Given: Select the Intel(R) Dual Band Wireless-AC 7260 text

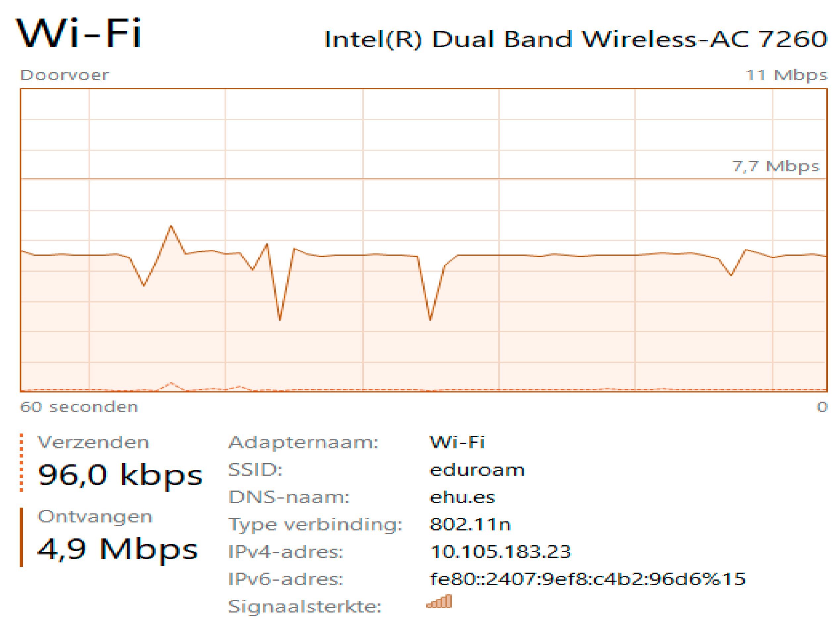Looking at the screenshot, I should click(x=576, y=39).
